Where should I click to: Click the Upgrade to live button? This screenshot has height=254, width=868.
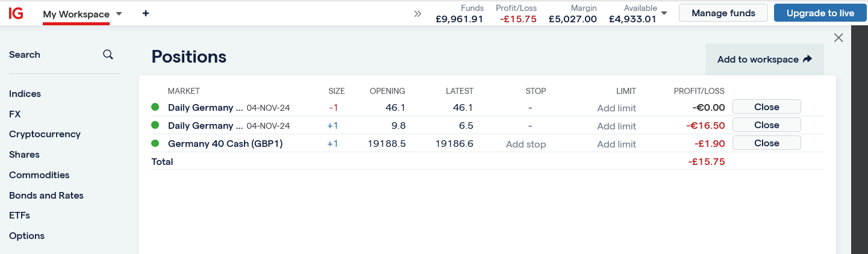(820, 13)
